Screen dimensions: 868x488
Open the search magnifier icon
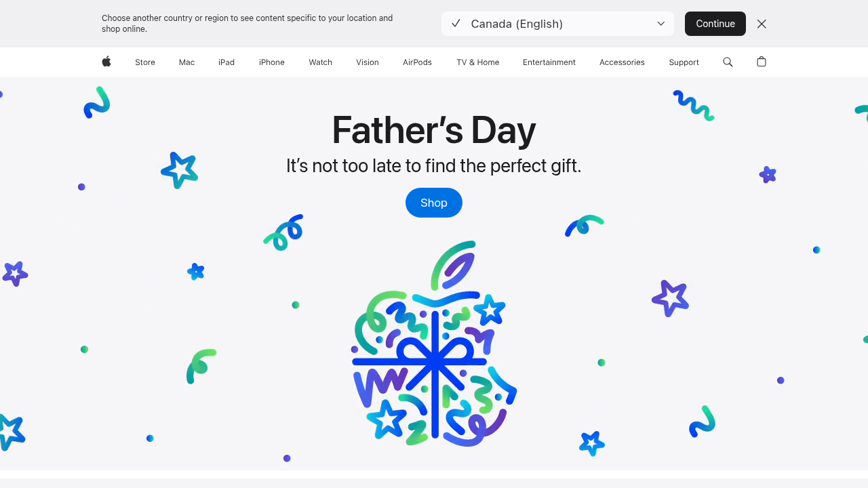coord(728,62)
